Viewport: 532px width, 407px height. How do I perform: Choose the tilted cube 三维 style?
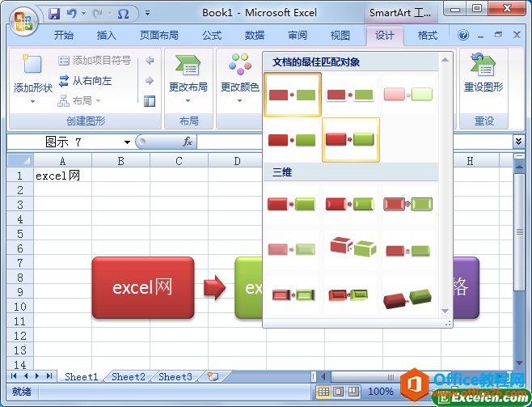point(350,250)
